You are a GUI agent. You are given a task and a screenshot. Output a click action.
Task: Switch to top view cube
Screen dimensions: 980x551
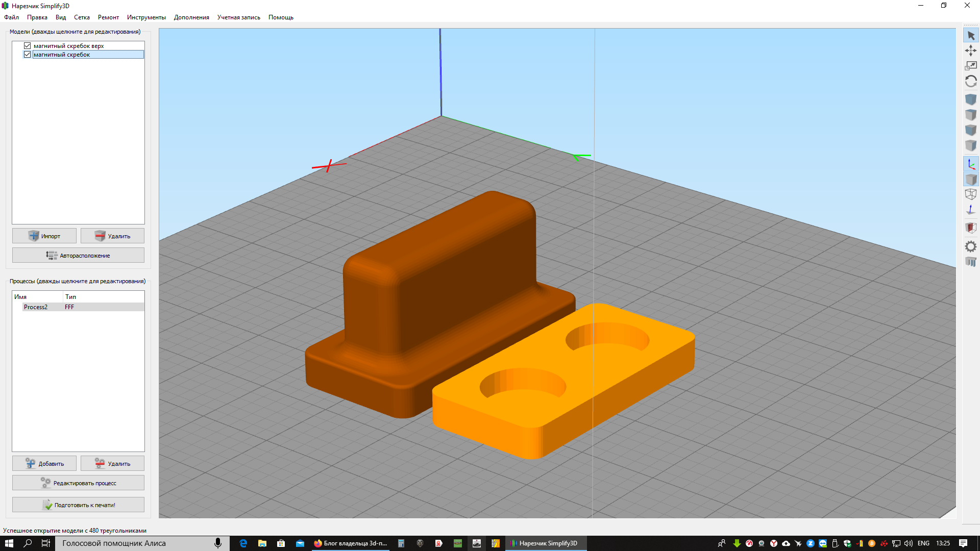pos(971,115)
